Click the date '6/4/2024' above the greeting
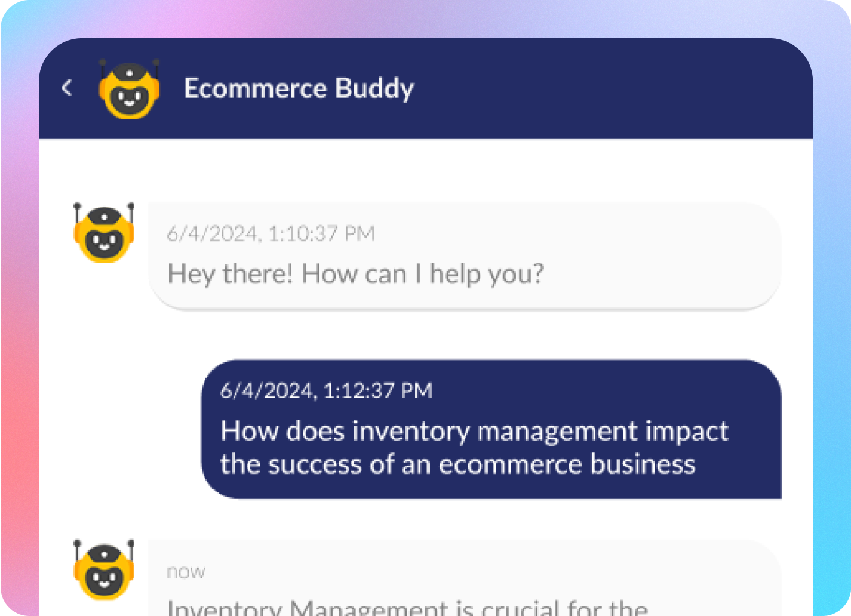 tap(213, 233)
